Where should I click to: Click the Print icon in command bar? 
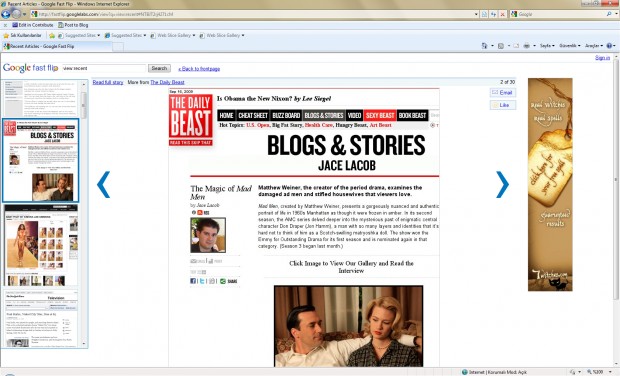click(526, 46)
